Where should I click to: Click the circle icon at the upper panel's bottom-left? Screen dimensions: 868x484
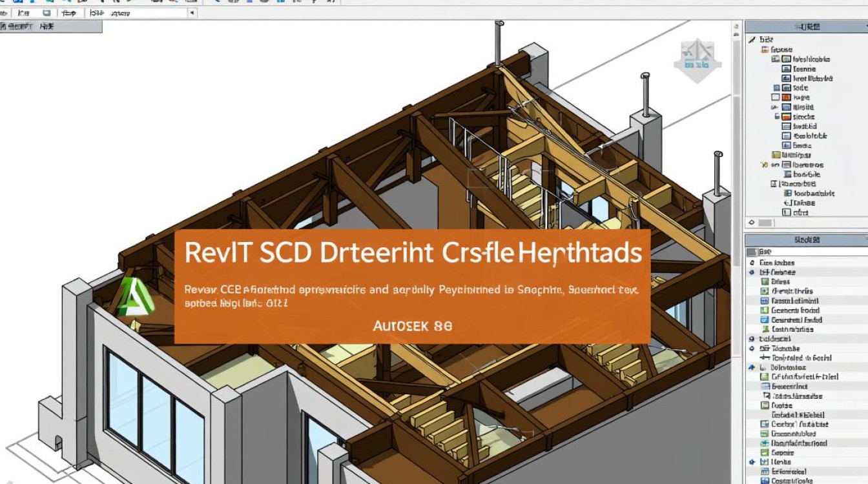(752, 223)
